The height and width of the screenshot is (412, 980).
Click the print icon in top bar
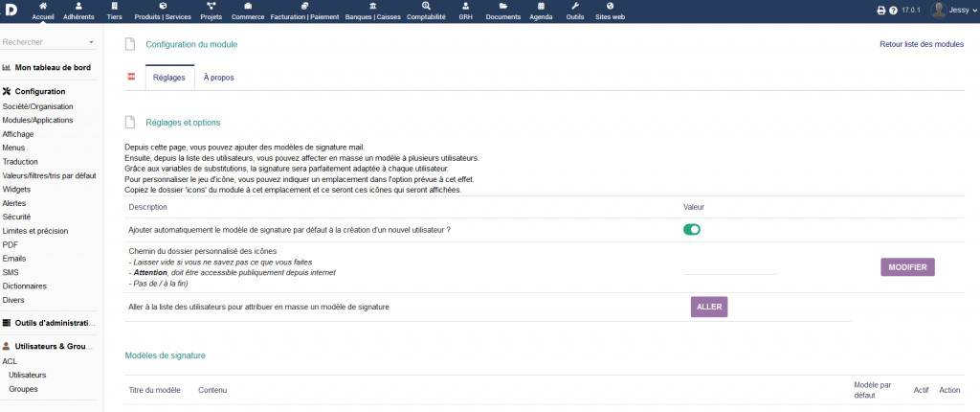click(881, 11)
